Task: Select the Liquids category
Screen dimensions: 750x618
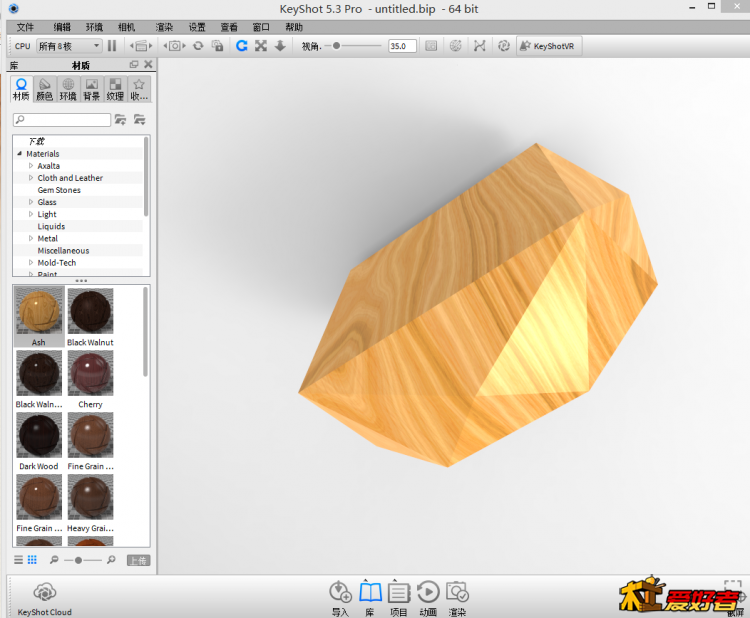Action: coord(51,226)
